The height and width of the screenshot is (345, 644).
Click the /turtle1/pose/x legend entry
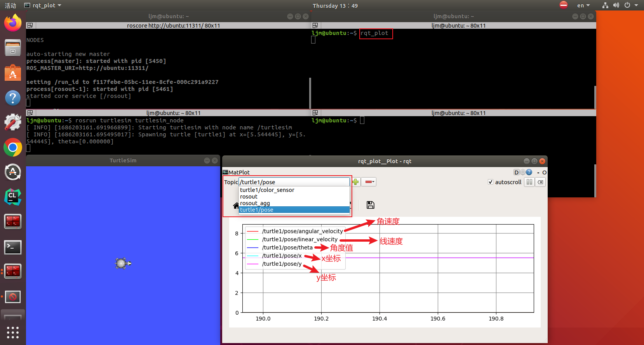coord(274,256)
